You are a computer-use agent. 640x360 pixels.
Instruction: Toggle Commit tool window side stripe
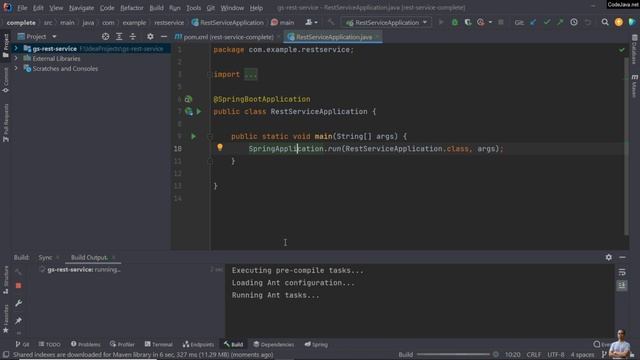(5, 80)
